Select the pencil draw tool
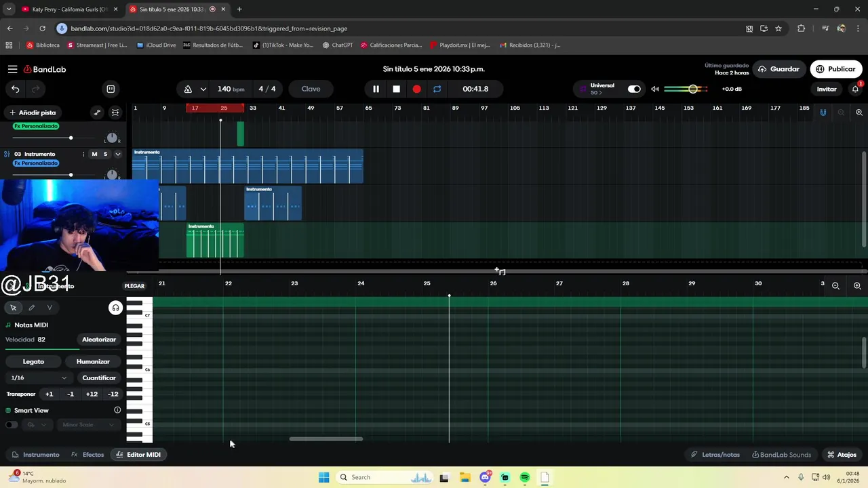 pyautogui.click(x=31, y=308)
